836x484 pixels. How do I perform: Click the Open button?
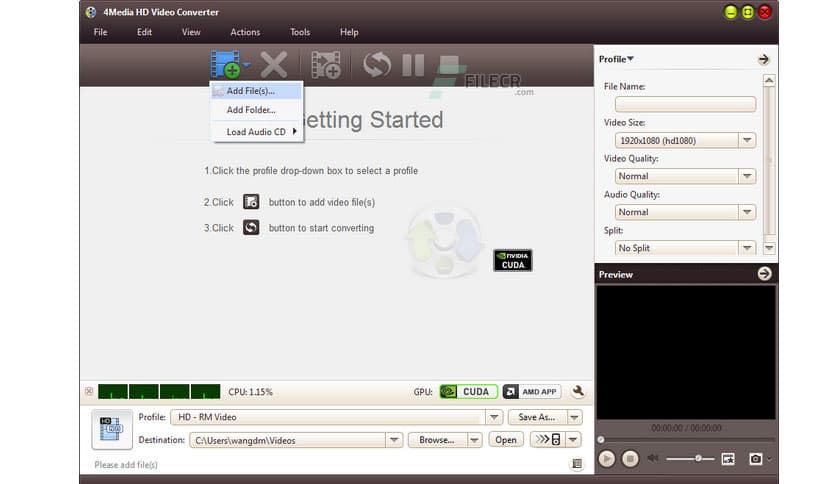pyautogui.click(x=505, y=440)
